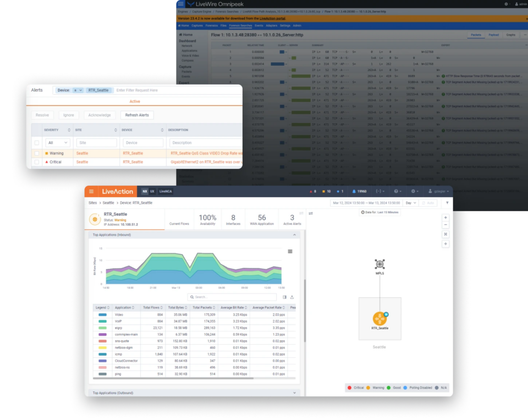This screenshot has height=420, width=528.
Task: Open the help question-mark menu in LiveAction
Action: click(397, 191)
